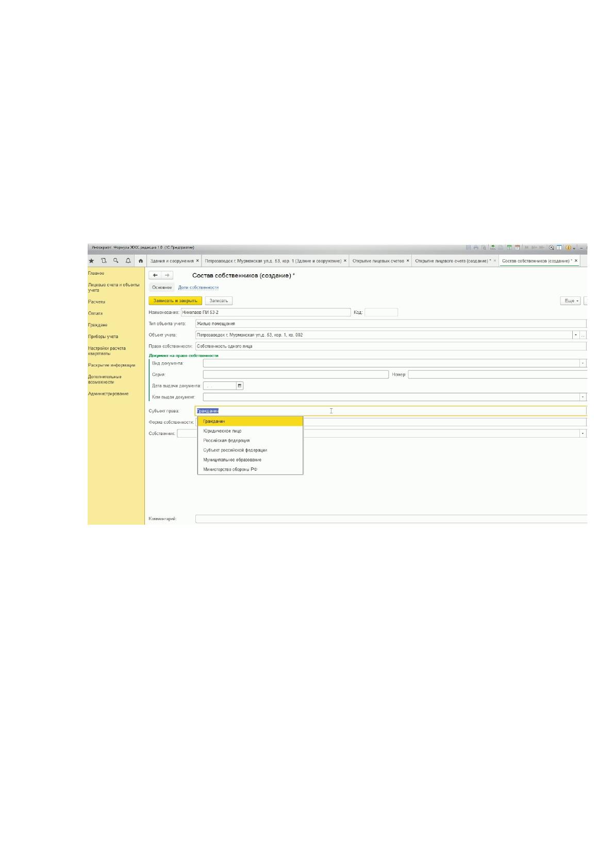Screen dimensions: 614x868
Task: Expand the Собственник dropdown arrow
Action: coord(583,433)
